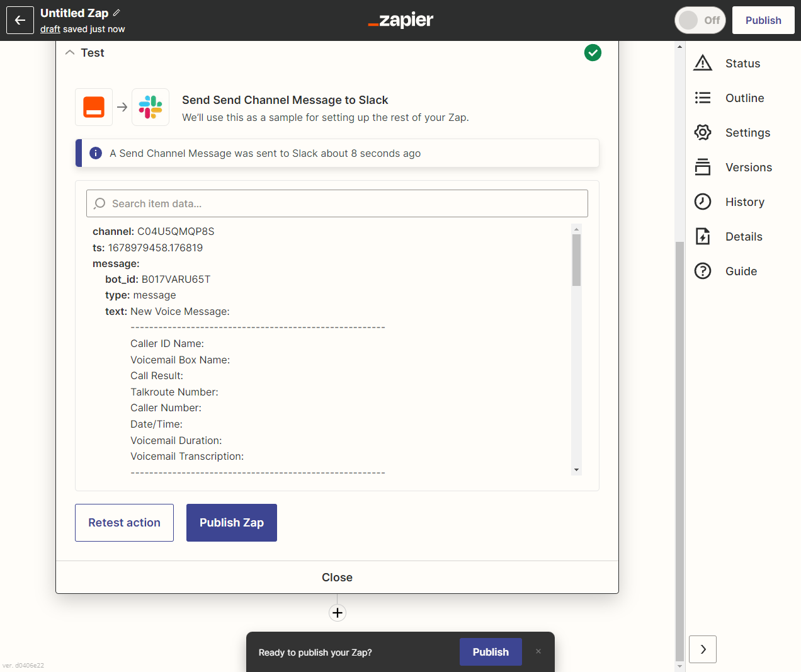Open the Outline list icon

coord(703,98)
